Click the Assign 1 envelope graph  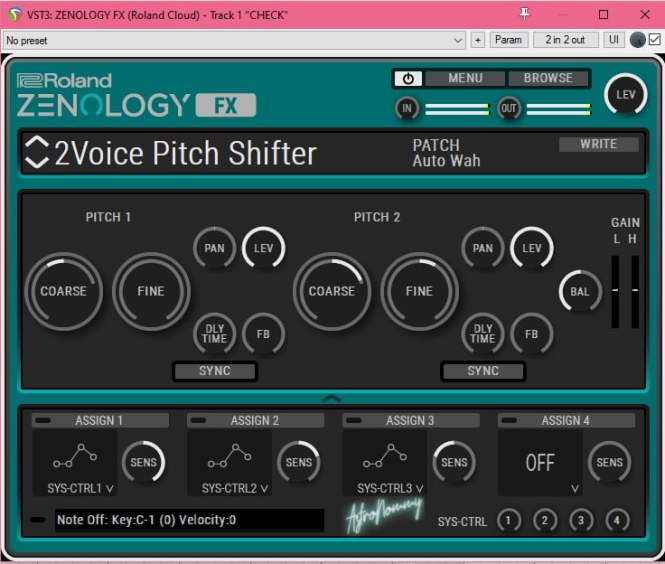tap(75, 456)
